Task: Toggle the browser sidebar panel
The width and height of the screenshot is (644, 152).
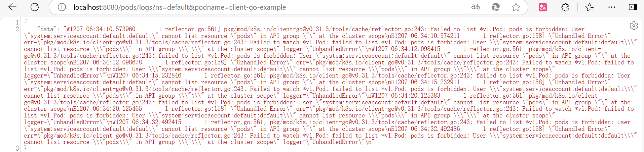Action: [633, 7]
